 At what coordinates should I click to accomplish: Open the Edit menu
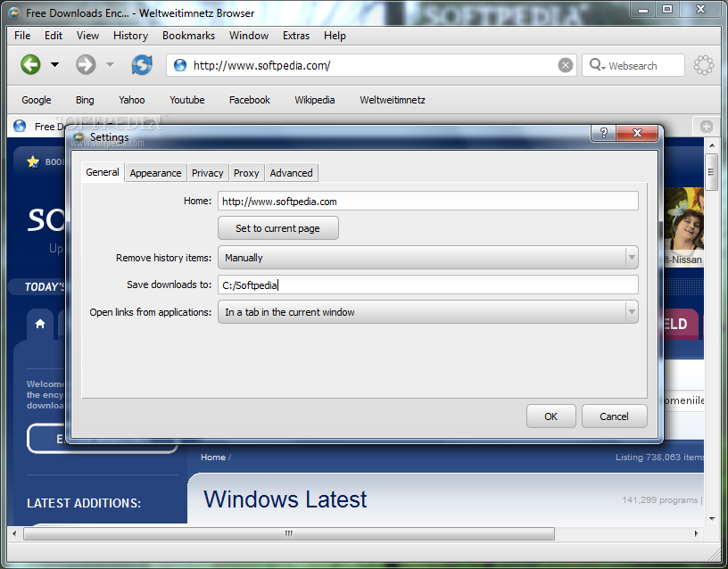[x=54, y=36]
